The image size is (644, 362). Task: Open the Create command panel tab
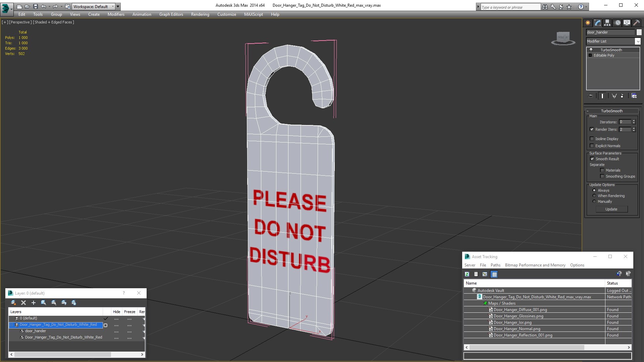588,23
